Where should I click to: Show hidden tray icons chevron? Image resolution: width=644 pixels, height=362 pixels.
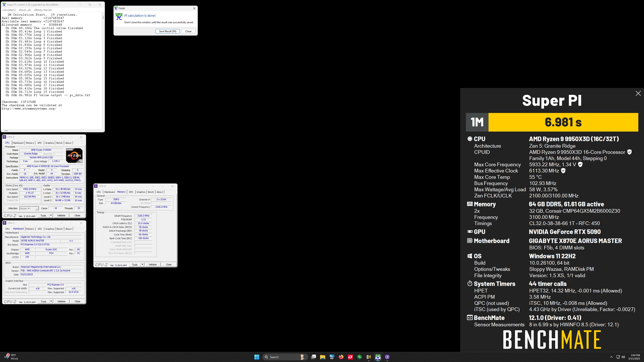tap(611, 357)
